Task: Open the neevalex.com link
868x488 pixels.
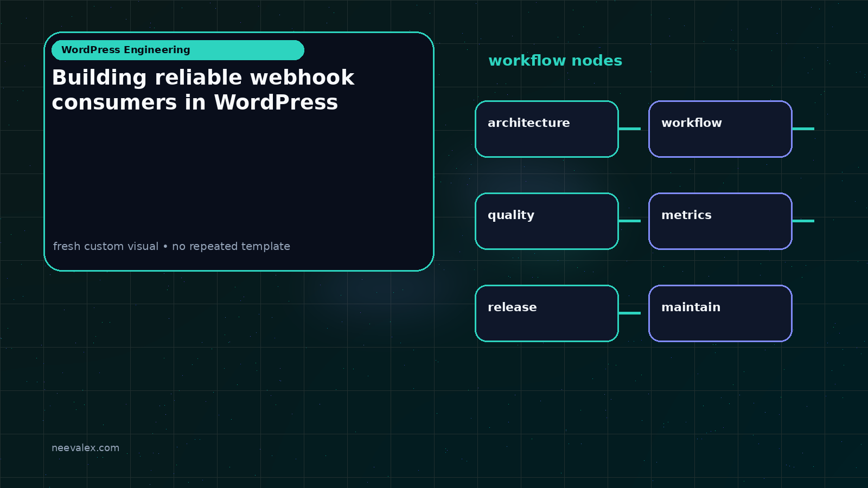Action: coord(85,448)
